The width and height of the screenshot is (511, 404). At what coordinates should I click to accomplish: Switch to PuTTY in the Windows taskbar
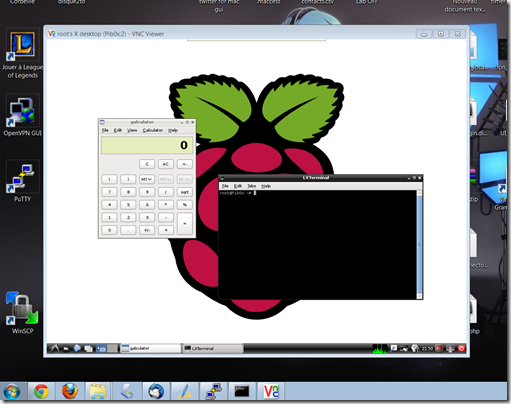pos(213,391)
